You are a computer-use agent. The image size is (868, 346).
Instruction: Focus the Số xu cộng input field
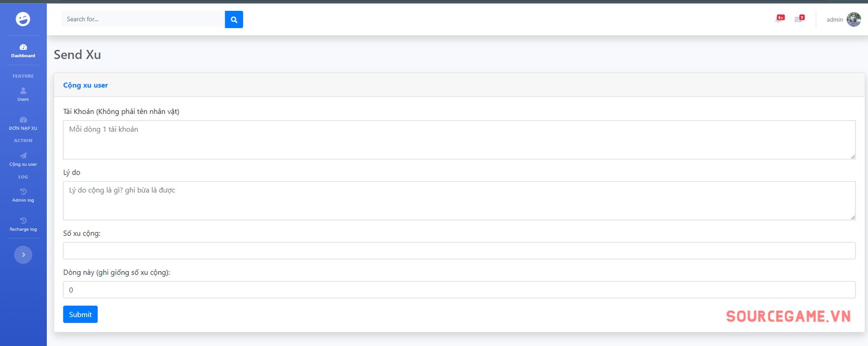tap(459, 251)
